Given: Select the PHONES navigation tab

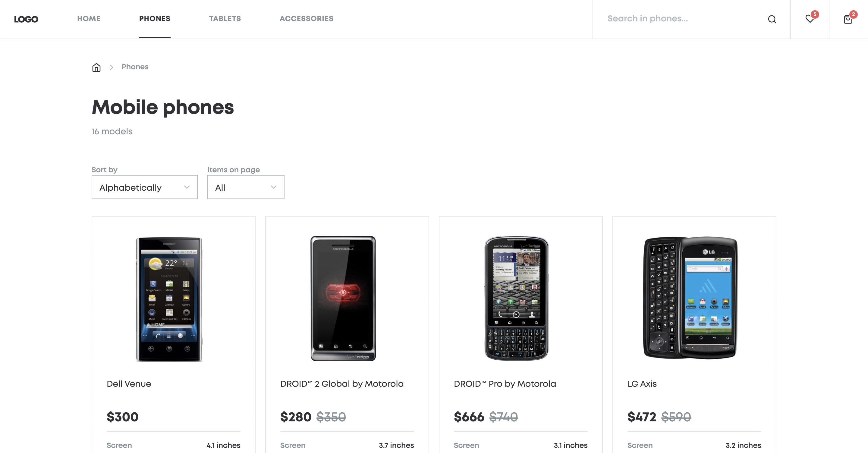Looking at the screenshot, I should pyautogui.click(x=155, y=19).
